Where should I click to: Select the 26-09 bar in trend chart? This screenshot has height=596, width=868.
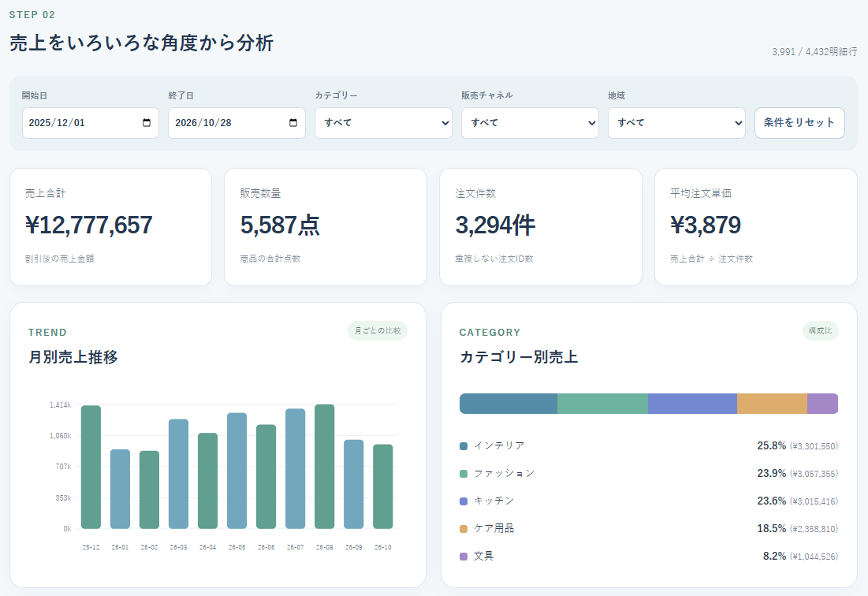point(354,484)
